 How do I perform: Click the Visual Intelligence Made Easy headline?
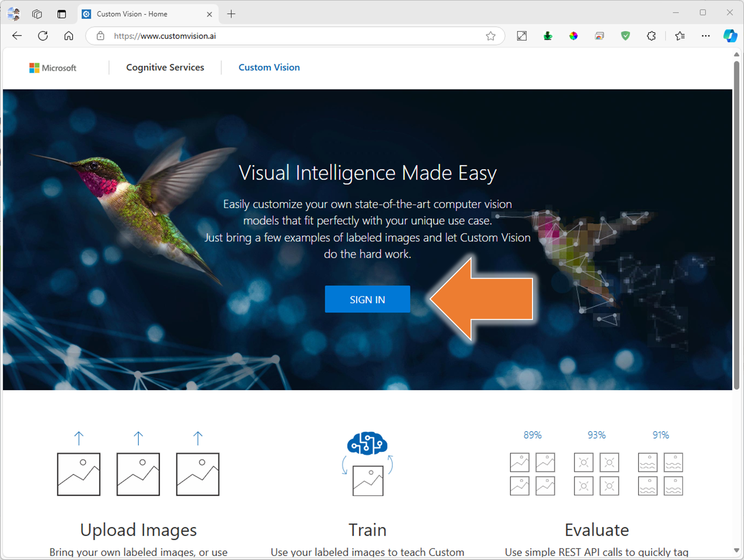pyautogui.click(x=368, y=173)
